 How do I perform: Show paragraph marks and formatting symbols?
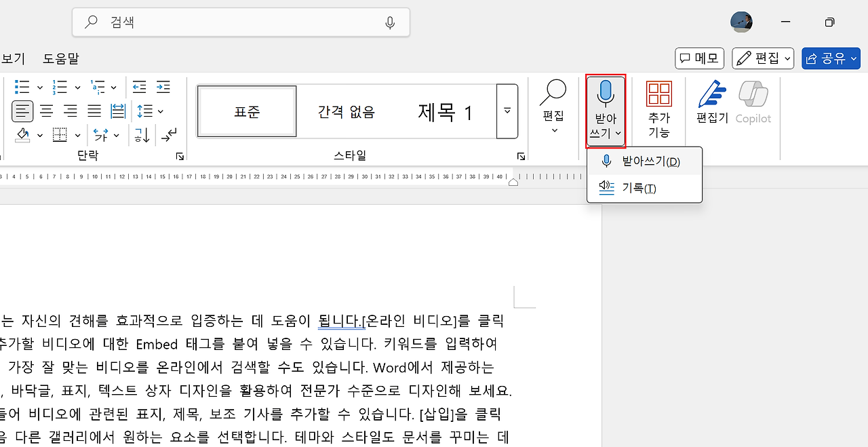click(x=169, y=135)
